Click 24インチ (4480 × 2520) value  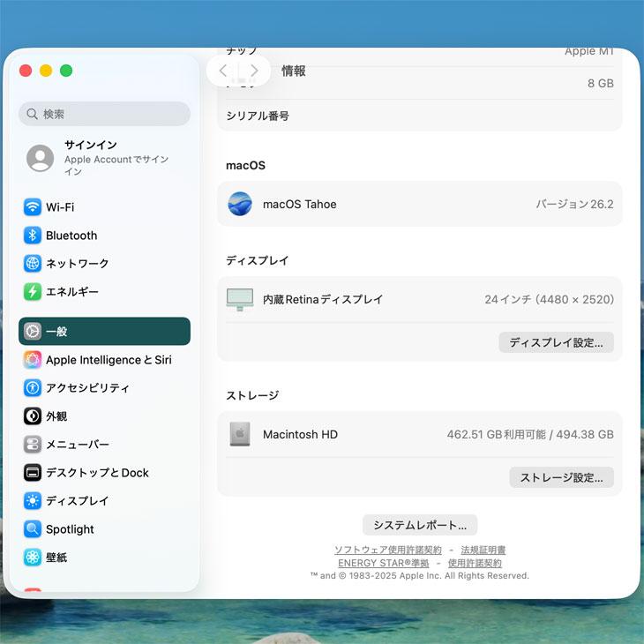pyautogui.click(x=549, y=299)
